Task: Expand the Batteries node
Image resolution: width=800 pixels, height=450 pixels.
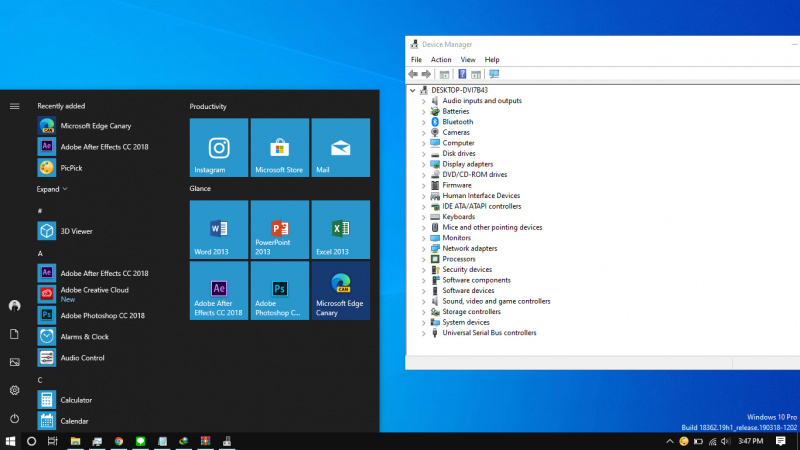Action: tap(423, 111)
